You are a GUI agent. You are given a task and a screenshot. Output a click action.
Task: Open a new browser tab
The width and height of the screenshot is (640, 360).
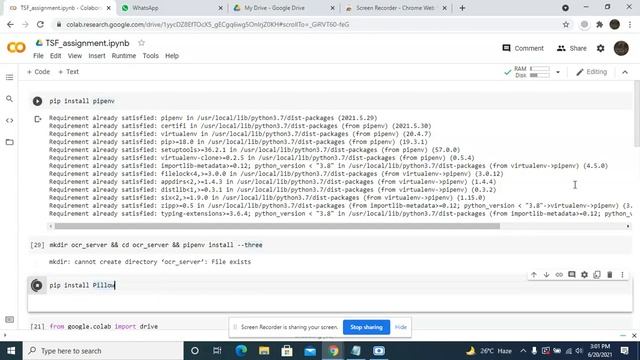pos(462,8)
